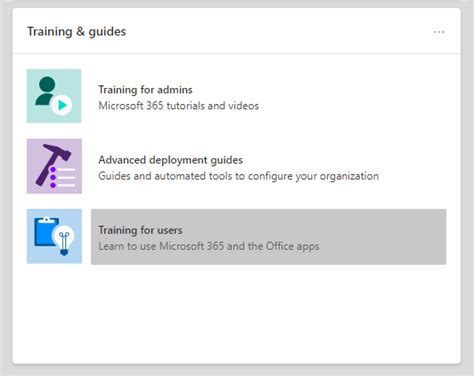Open the card's more options ellipsis
474x376 pixels.
click(439, 32)
